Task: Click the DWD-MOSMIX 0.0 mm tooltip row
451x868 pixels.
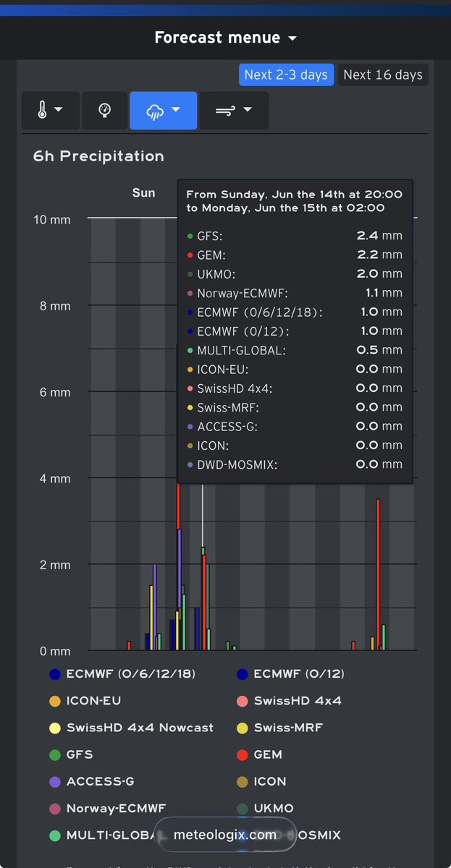Action: click(295, 464)
